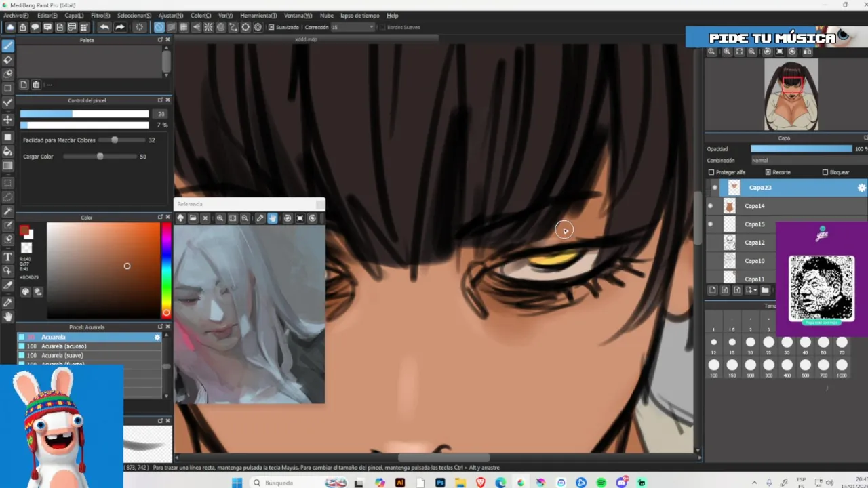Open the Combinación blend mode dropdown

(809, 161)
